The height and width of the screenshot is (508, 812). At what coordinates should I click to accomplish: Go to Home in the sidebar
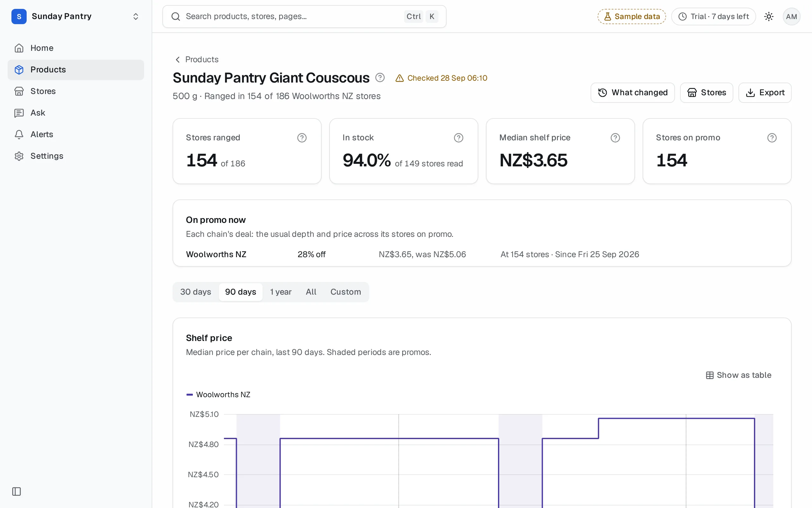pos(76,48)
